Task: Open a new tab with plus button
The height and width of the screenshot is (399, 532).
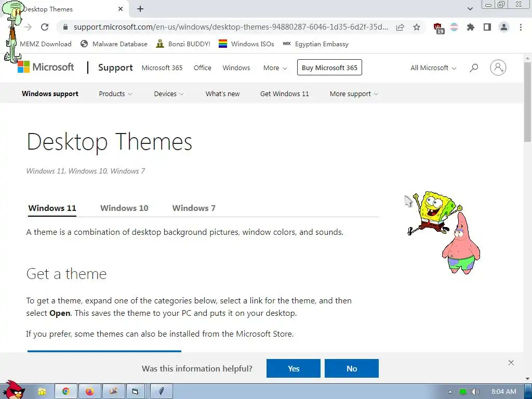Action: pyautogui.click(x=140, y=9)
